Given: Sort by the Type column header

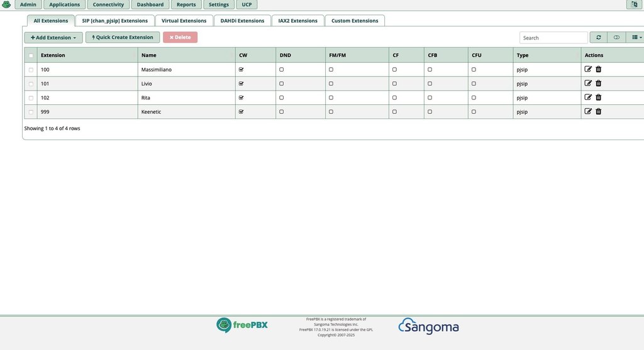Looking at the screenshot, I should (x=547, y=55).
